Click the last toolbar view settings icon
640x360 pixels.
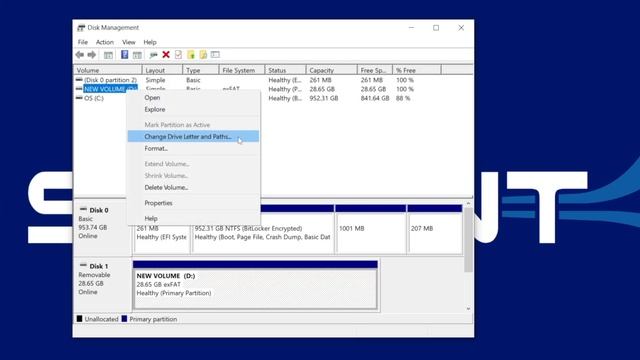click(x=215, y=55)
